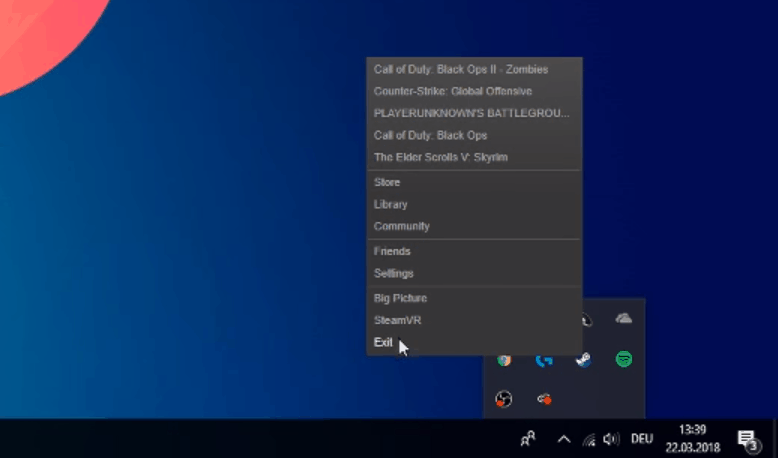The height and width of the screenshot is (458, 778).
Task: Open the Steam Store menu entry
Action: click(x=474, y=182)
